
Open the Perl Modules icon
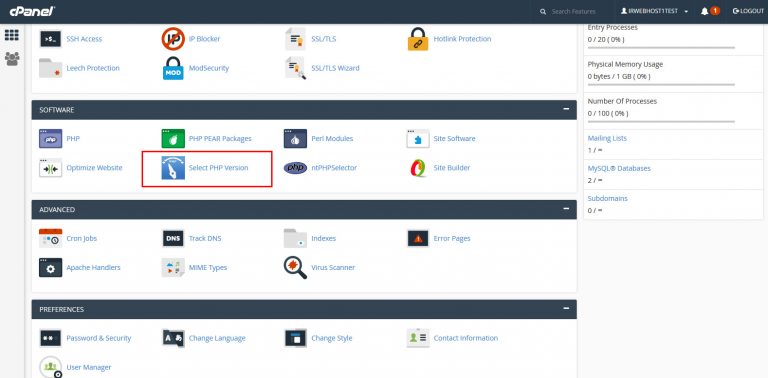[295, 139]
